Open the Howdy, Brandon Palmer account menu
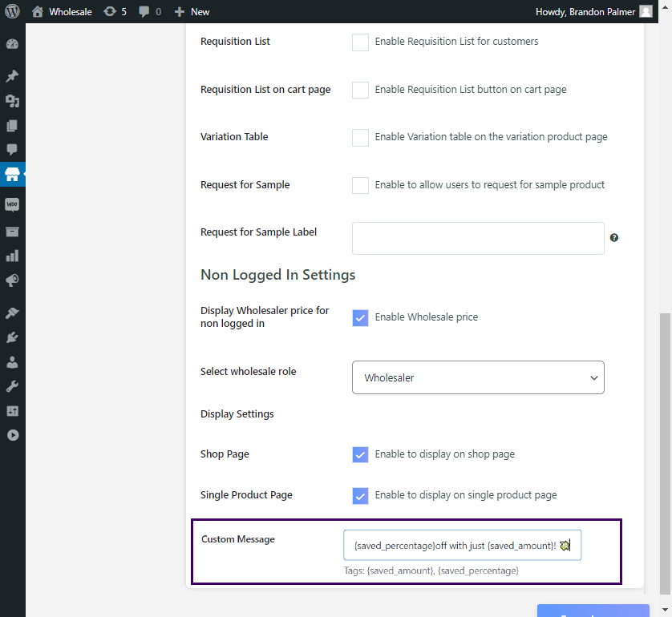 click(593, 12)
